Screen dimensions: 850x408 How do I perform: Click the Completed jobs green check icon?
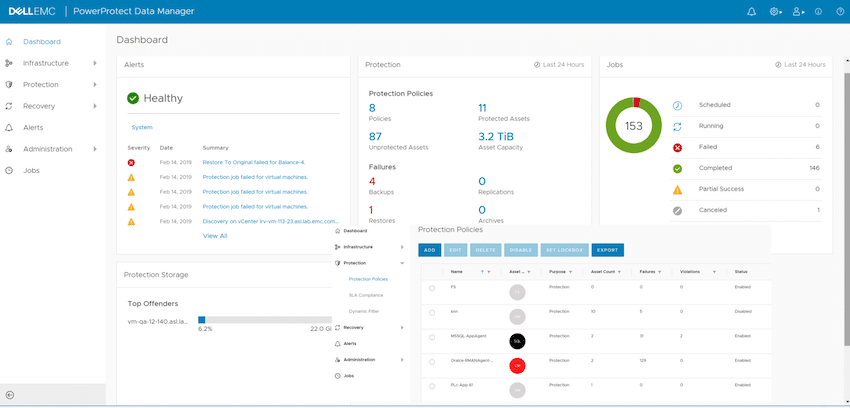click(677, 169)
